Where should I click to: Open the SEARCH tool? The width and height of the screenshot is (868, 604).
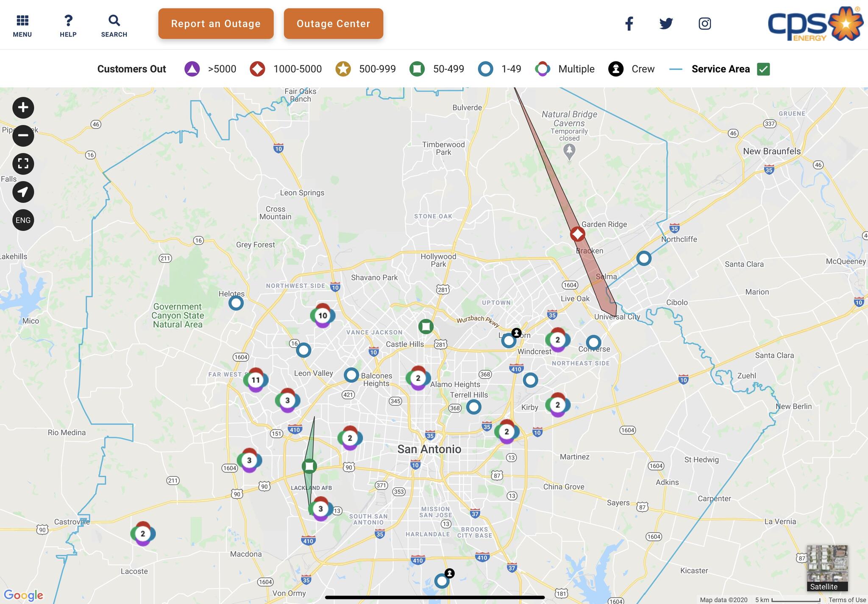pyautogui.click(x=114, y=25)
